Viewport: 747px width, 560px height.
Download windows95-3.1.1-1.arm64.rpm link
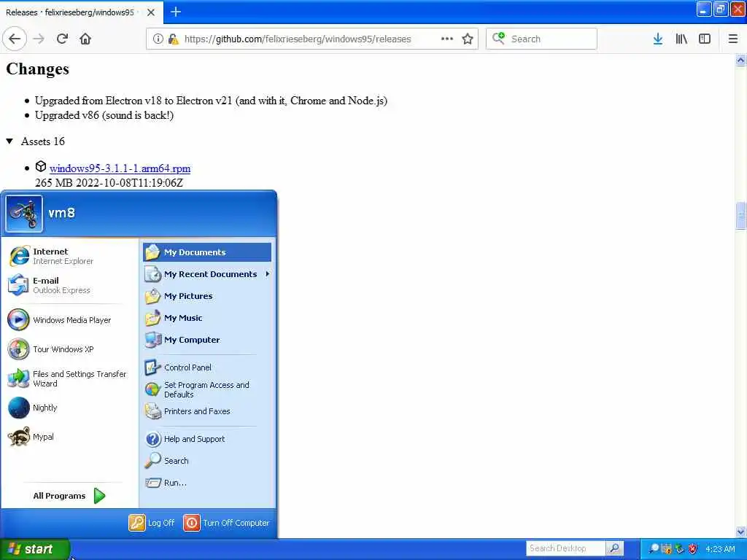(x=120, y=168)
